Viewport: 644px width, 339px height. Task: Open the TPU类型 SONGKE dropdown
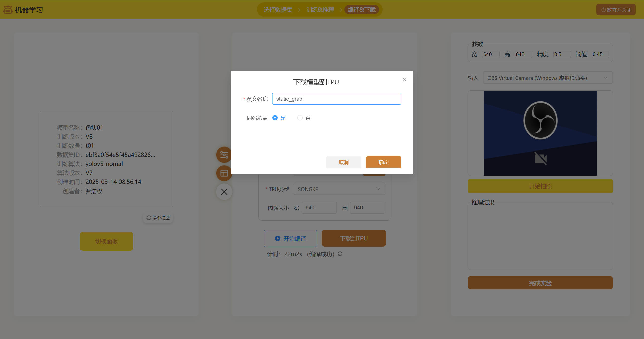(x=339, y=189)
